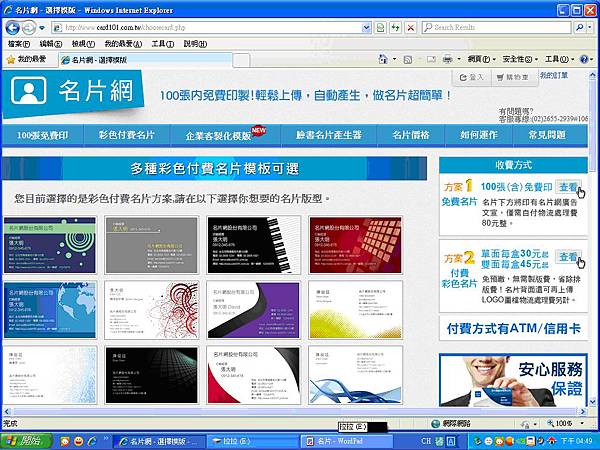The image size is (600, 450).
Task: Select the 名片網 - 選擇模版 browser tab
Action: [x=145, y=60]
